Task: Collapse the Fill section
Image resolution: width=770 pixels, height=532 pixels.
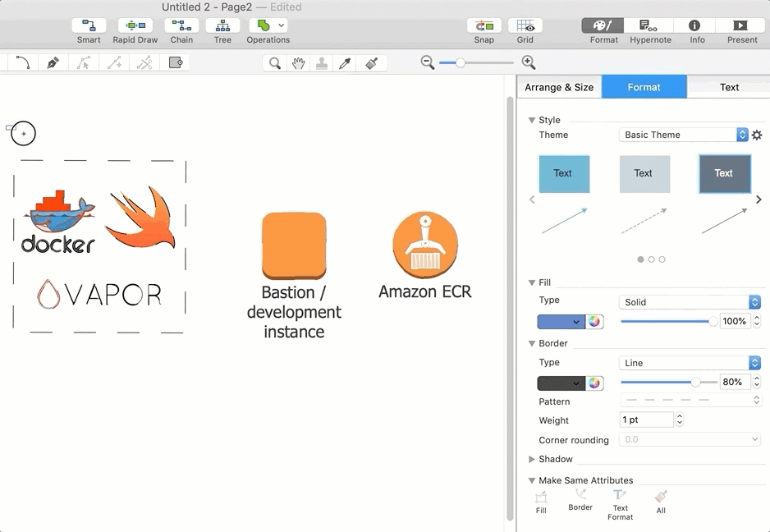Action: [531, 282]
